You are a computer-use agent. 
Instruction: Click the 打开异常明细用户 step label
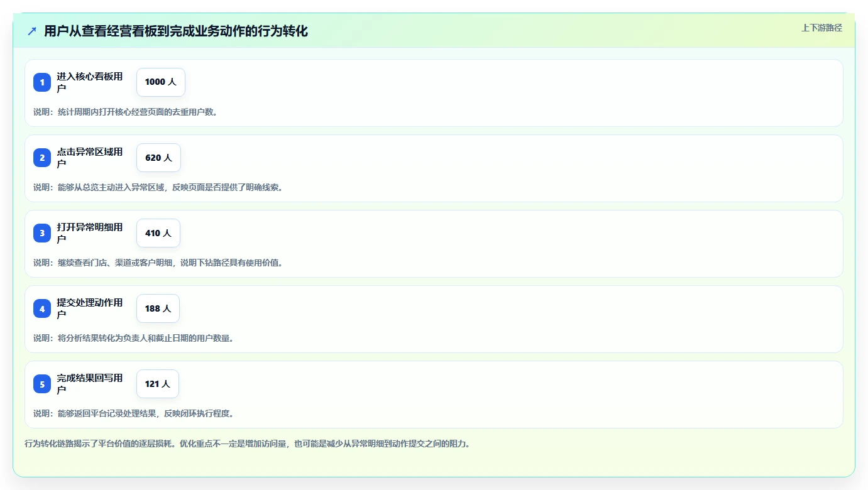click(x=90, y=233)
